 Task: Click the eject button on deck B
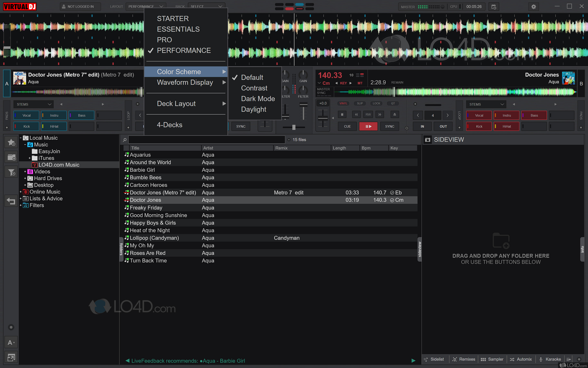tap(395, 114)
